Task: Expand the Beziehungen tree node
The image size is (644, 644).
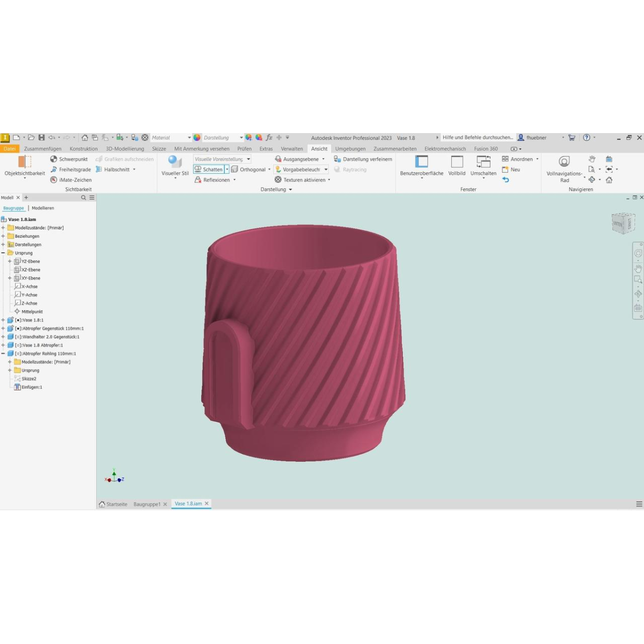Action: 3,236
